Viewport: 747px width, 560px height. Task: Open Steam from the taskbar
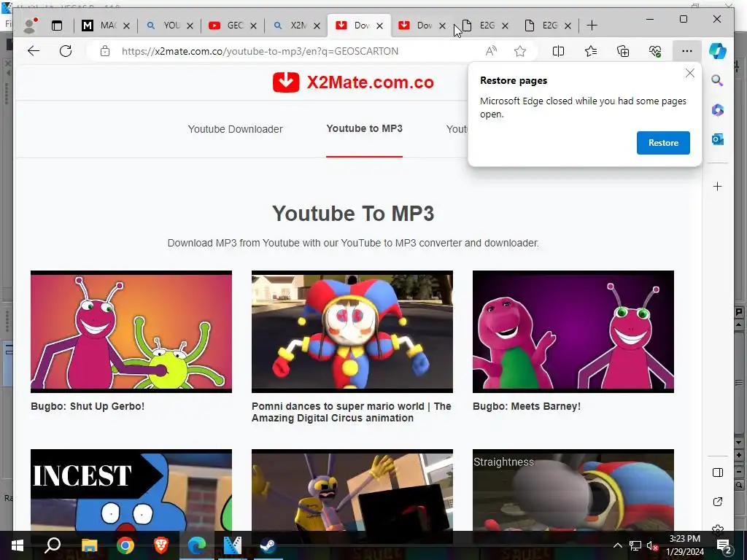267,545
